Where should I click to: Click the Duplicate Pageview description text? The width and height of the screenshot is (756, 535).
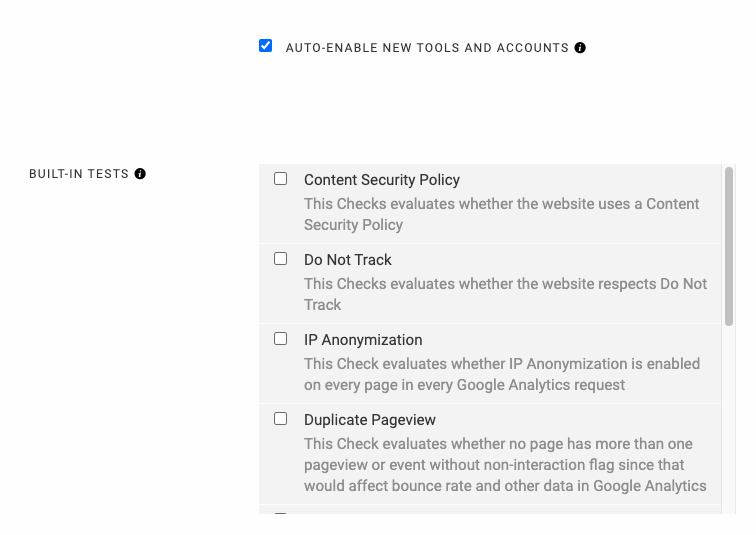505,465
